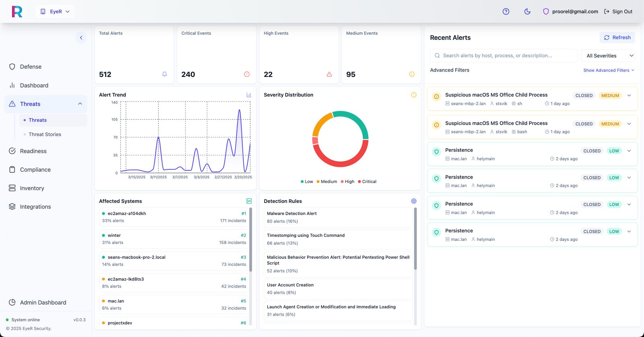The image size is (644, 337).
Task: Toggle dark mode moon icon
Action: click(527, 12)
